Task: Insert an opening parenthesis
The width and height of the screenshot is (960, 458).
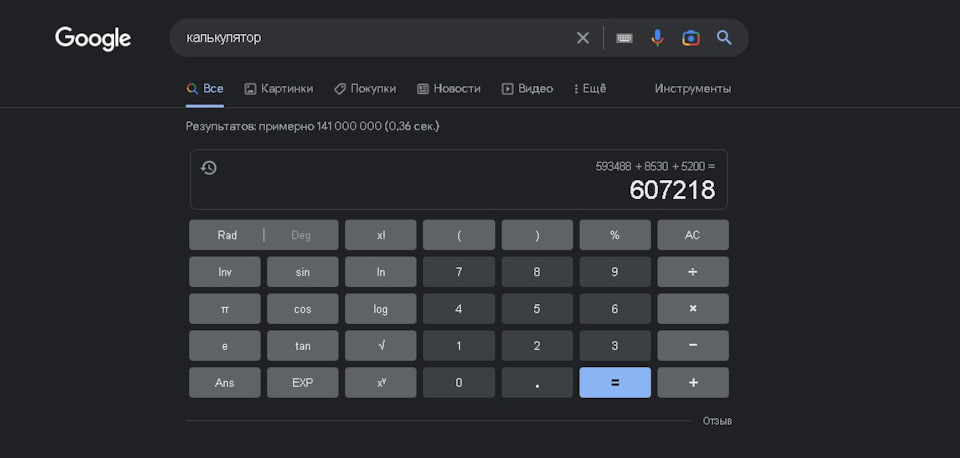Action: (x=459, y=235)
